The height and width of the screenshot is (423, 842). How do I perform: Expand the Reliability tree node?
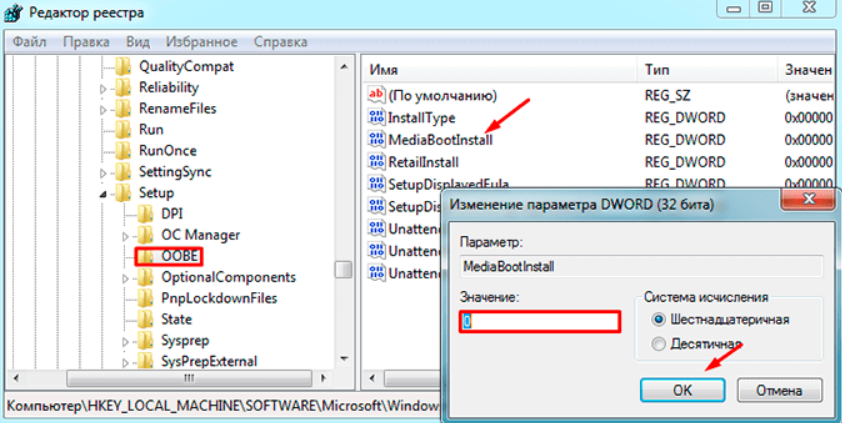(103, 88)
